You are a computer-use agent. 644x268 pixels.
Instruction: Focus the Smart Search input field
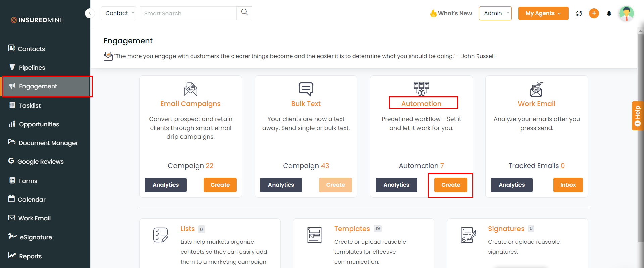click(188, 13)
